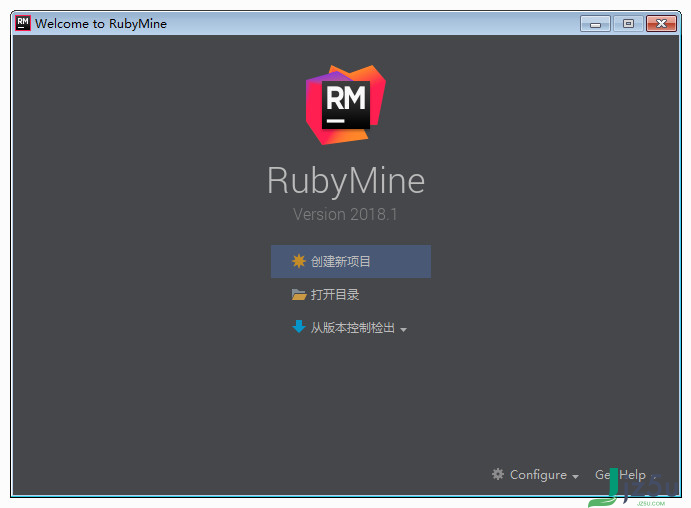
Task: Click the Configure gear icon
Action: coord(498,474)
